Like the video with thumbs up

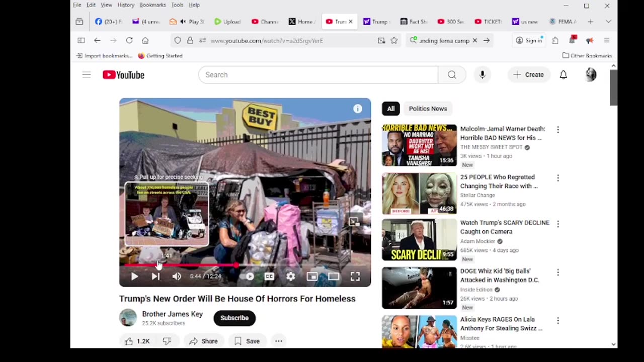click(137, 341)
